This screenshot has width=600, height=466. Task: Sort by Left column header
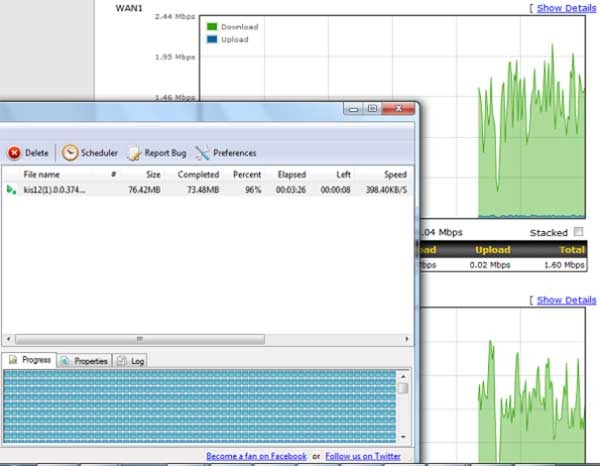pyautogui.click(x=343, y=174)
